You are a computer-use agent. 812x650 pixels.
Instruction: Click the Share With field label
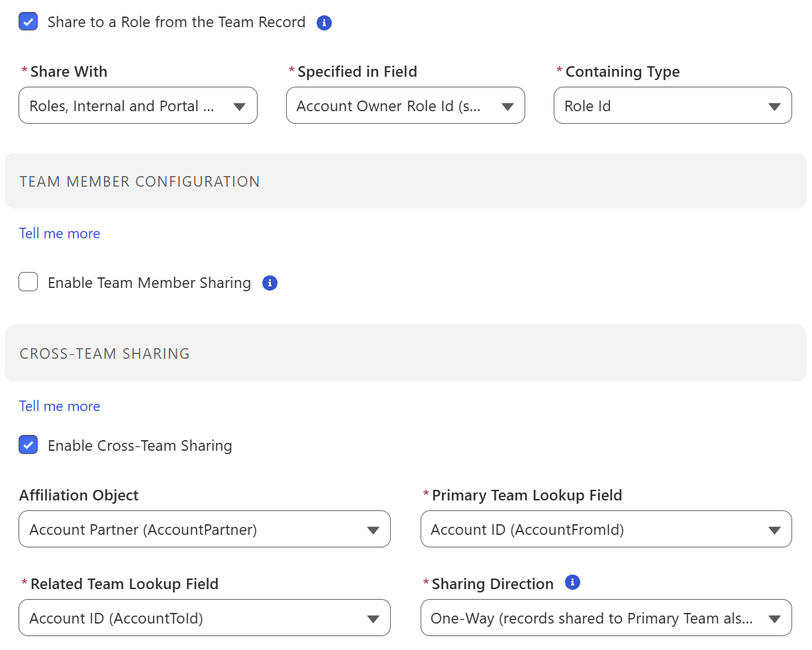69,71
